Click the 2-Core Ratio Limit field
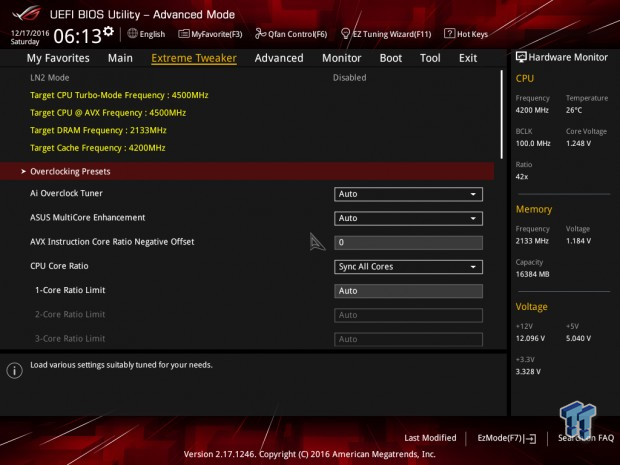Viewport: 620px width, 465px height. (408, 315)
